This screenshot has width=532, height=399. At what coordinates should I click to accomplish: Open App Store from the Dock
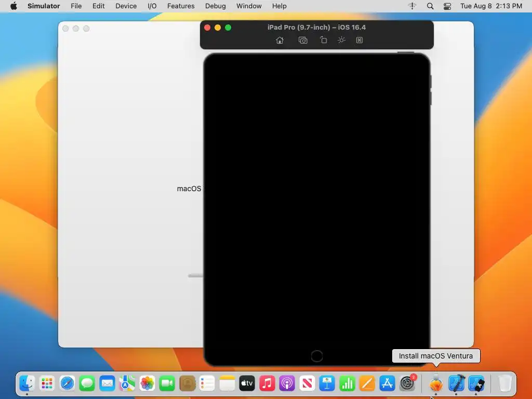[387, 383]
